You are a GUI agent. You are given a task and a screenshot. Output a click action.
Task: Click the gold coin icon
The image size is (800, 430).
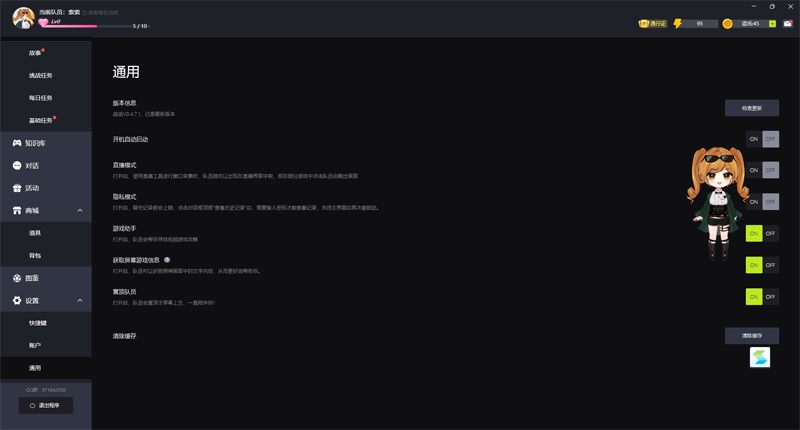[727, 23]
